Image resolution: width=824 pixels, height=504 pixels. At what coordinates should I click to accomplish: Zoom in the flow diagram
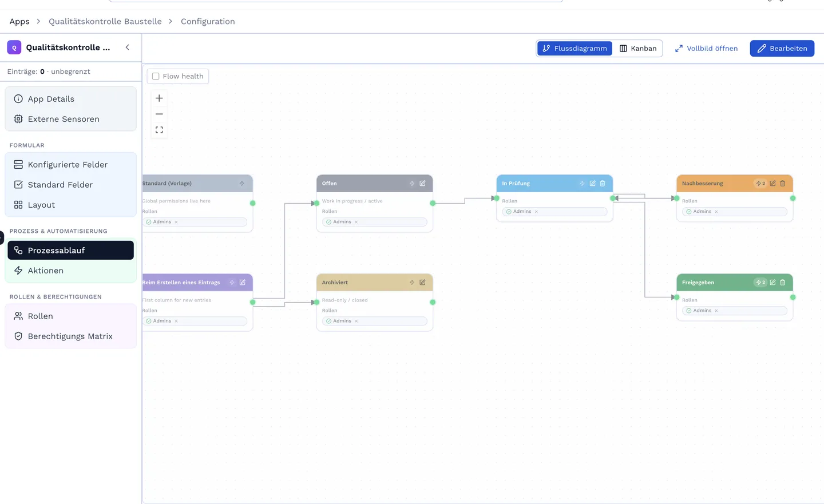tap(159, 98)
